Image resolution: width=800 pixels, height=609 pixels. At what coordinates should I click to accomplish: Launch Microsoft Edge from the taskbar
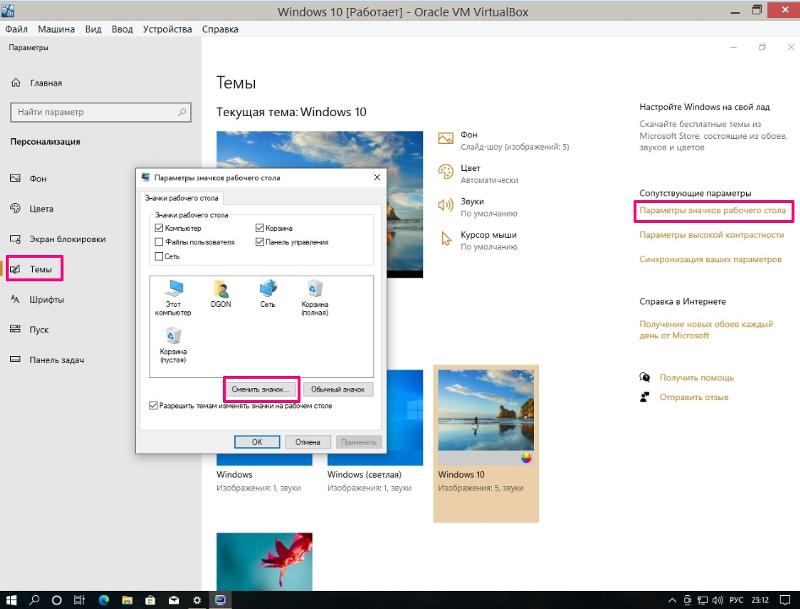[x=103, y=600]
